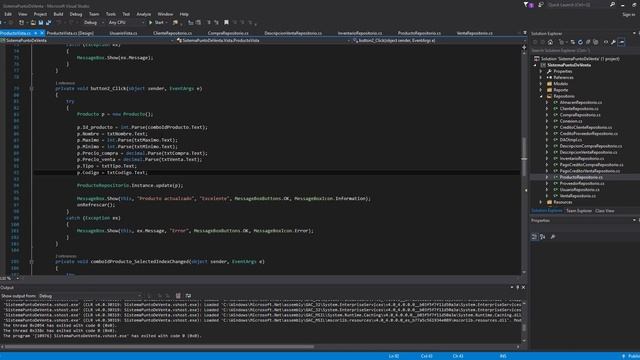The width and height of the screenshot is (640, 360).
Task: Expand the References node in Solution Explorer
Action: 542,78
